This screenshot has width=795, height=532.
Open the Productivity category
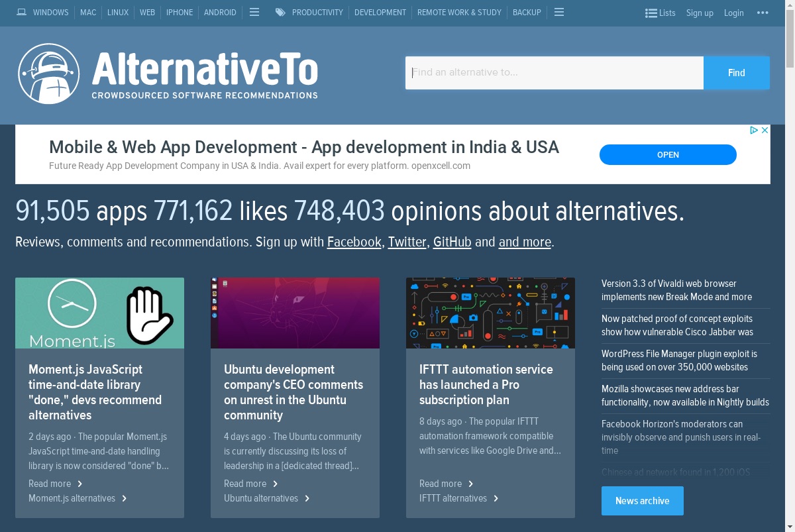[x=317, y=13]
